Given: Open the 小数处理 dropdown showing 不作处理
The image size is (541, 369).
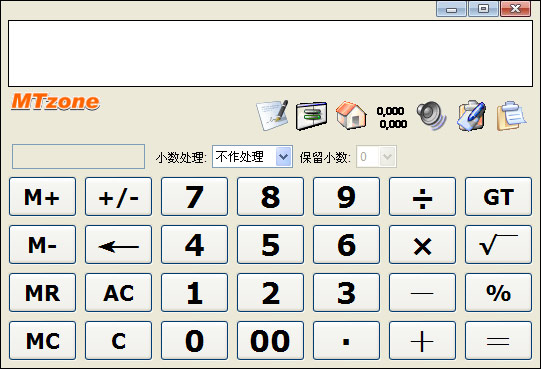Looking at the screenshot, I should point(253,157).
